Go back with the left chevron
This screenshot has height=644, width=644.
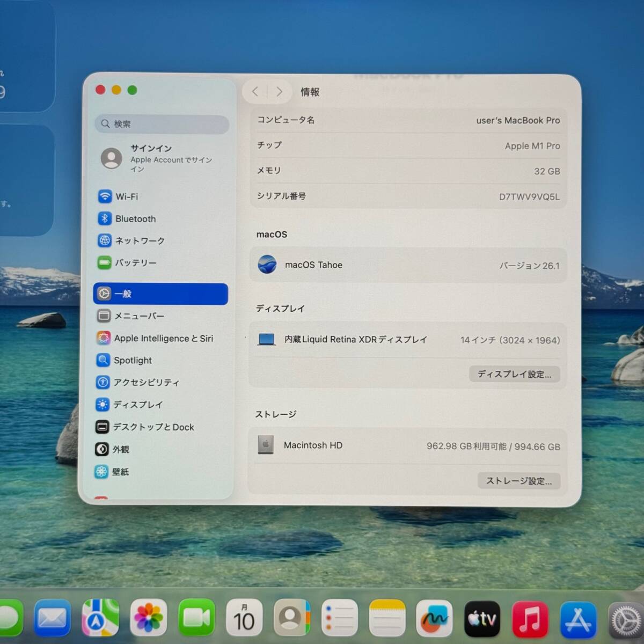(255, 92)
